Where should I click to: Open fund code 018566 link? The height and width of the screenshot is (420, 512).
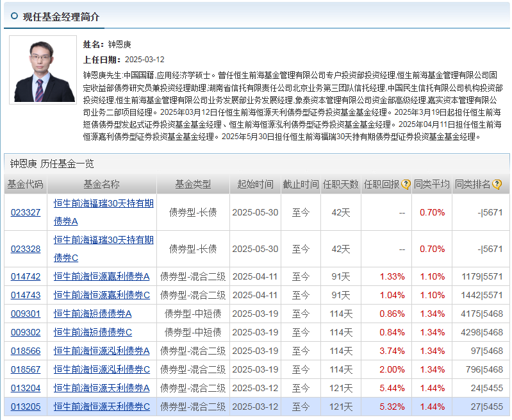point(26,351)
